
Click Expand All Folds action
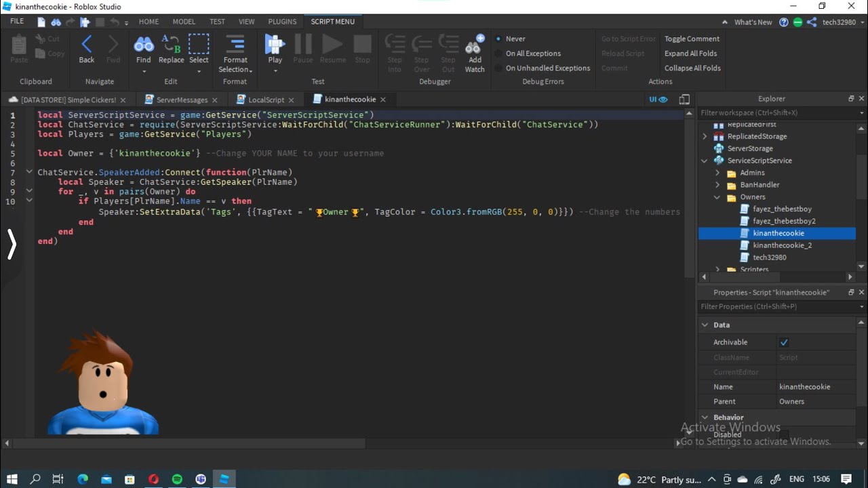[690, 54]
